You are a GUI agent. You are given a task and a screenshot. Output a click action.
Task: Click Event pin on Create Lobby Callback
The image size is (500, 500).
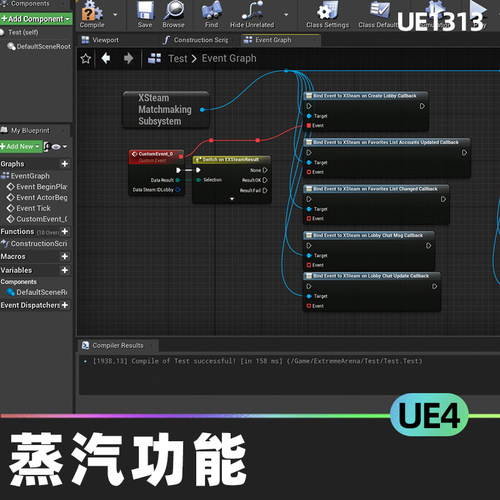(x=309, y=125)
